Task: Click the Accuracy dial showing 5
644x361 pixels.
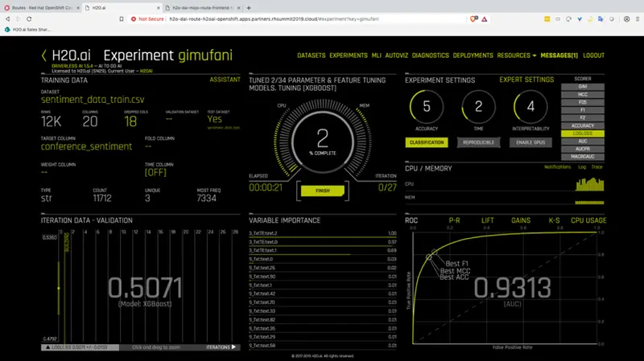Action: (x=427, y=107)
